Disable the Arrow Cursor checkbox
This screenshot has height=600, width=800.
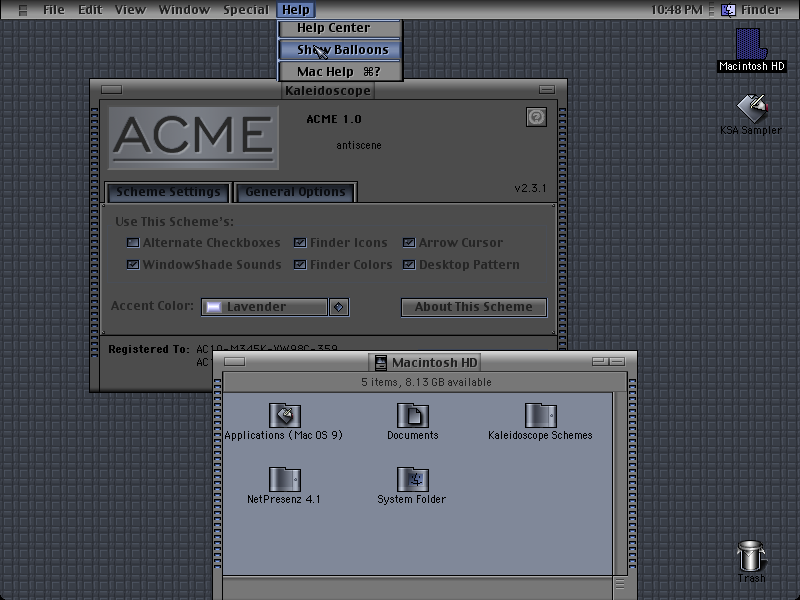409,242
